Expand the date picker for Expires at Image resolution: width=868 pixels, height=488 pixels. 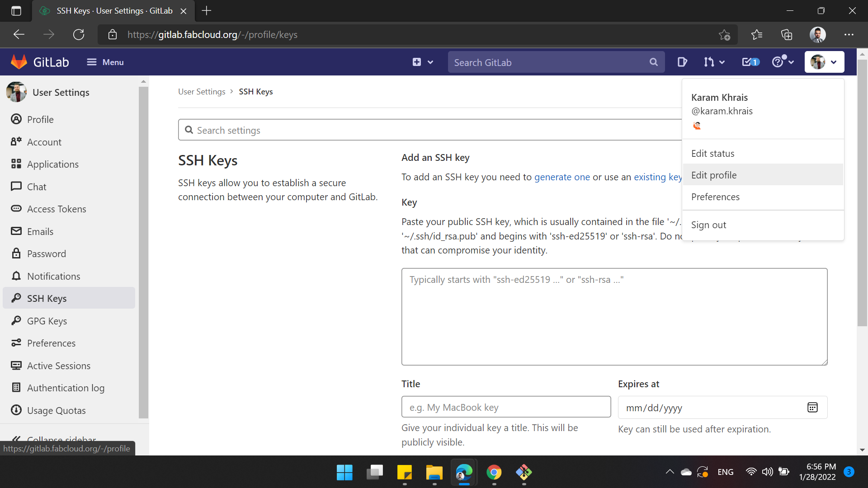click(x=811, y=407)
